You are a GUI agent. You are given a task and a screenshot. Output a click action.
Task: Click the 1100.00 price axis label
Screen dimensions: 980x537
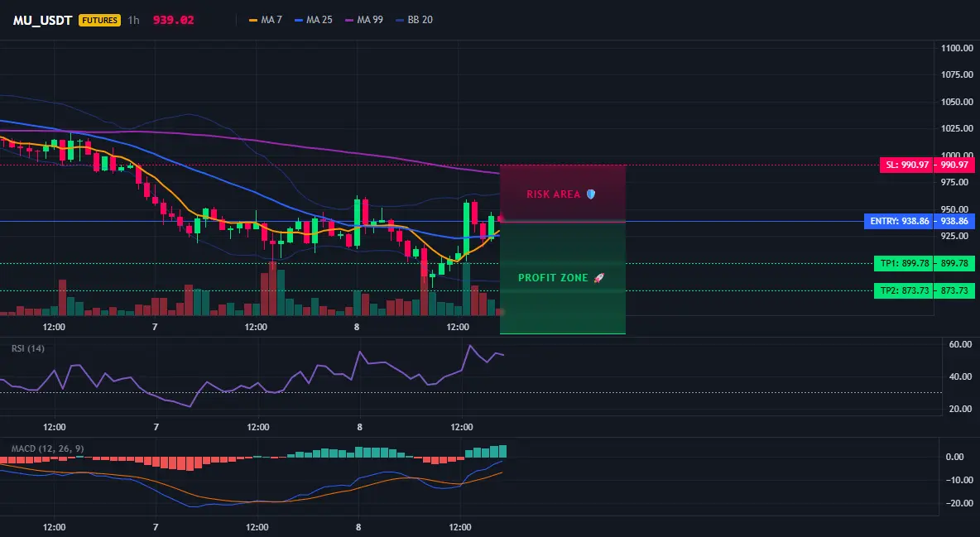[x=956, y=48]
